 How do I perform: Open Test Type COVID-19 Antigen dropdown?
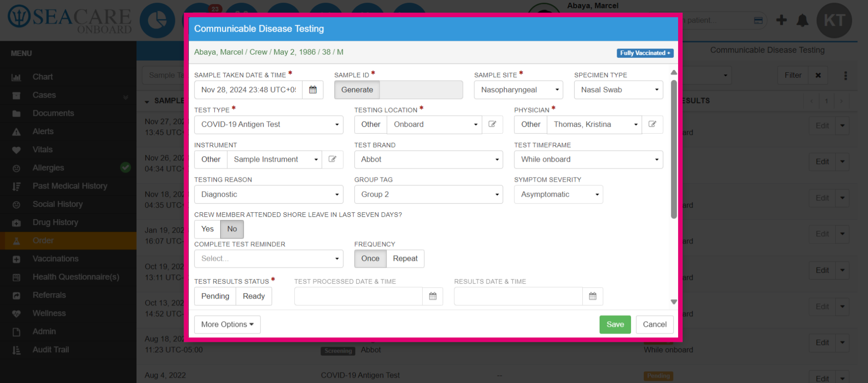click(x=269, y=125)
